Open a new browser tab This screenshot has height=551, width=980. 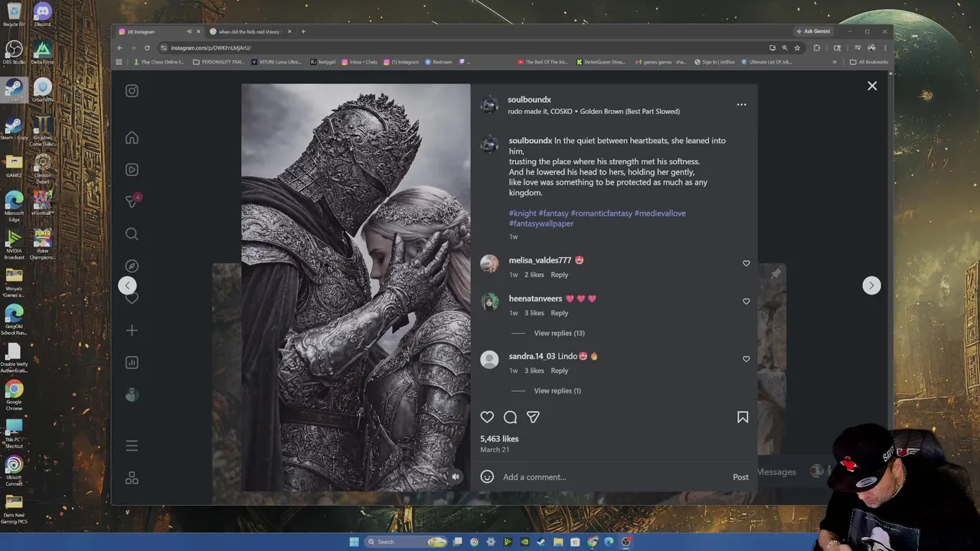point(303,31)
